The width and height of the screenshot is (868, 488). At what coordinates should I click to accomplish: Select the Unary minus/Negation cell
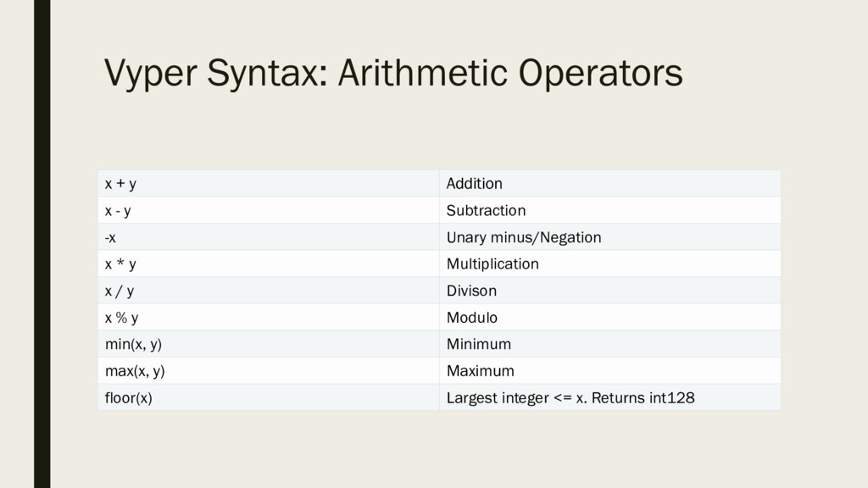click(x=610, y=237)
